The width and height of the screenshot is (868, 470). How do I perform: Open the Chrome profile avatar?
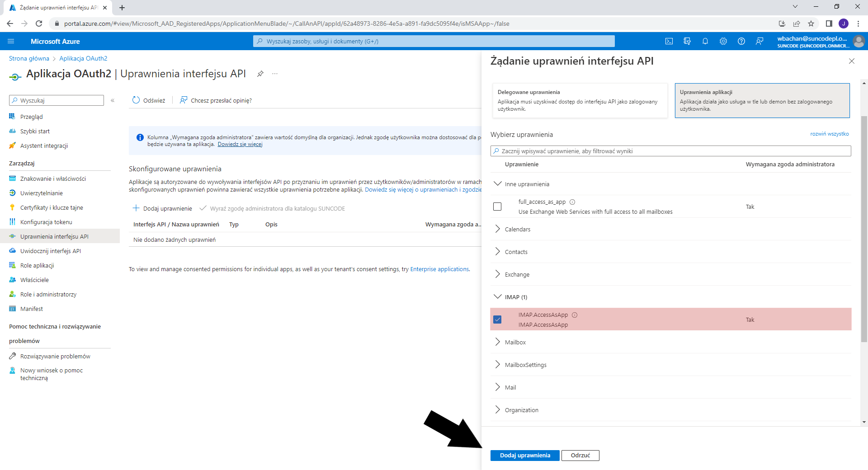point(844,23)
